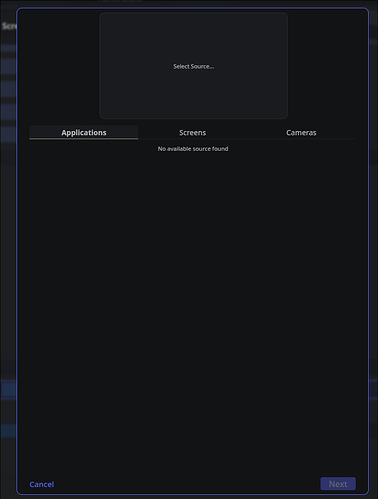Viewport: 378px width, 499px height.
Task: Show available camera sources
Action: click(301, 132)
